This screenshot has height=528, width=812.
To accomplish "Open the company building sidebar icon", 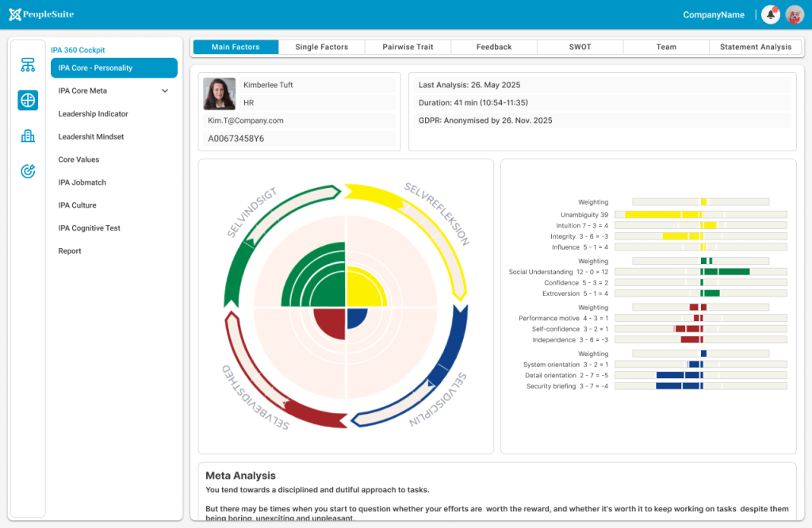I will [28, 136].
